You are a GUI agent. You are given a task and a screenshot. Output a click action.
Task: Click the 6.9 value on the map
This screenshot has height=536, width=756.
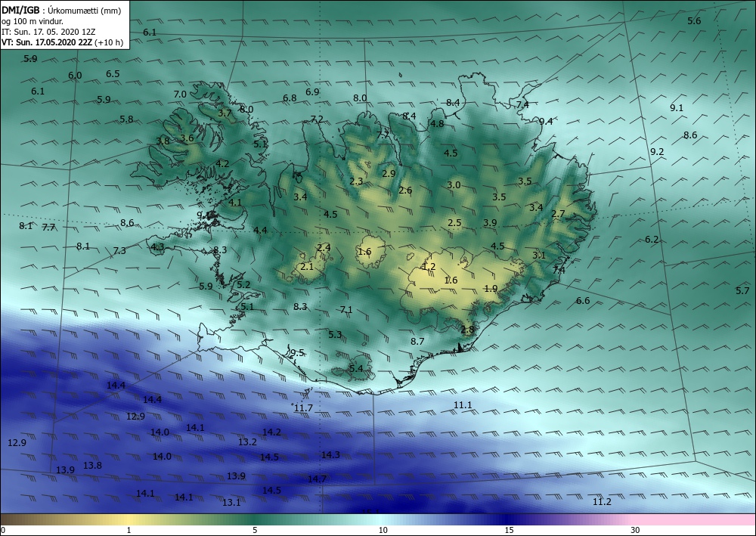[312, 91]
